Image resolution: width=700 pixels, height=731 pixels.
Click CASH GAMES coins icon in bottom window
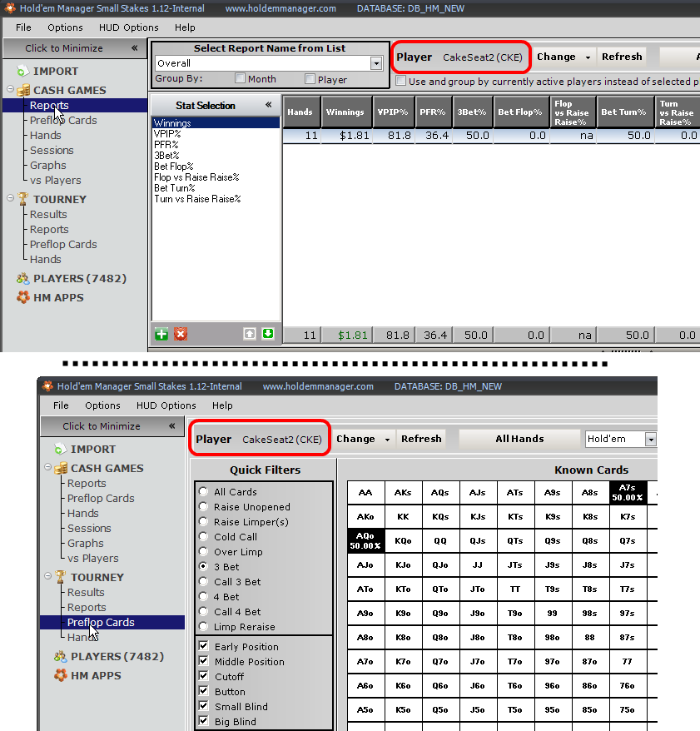coord(61,468)
